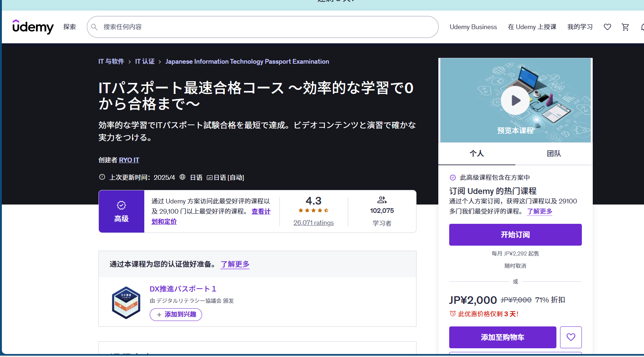Click the JP¥2,000 price text
This screenshot has height=357, width=644.
[473, 300]
